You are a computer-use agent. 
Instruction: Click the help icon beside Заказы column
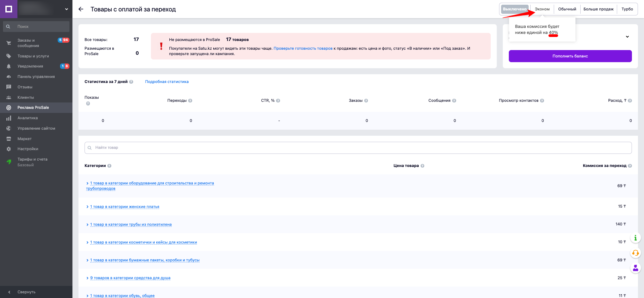(366, 100)
